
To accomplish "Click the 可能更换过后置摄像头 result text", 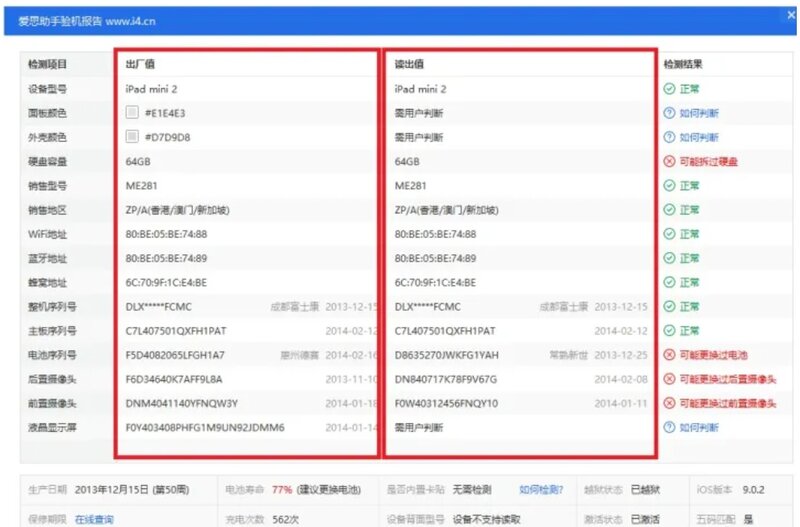I will pos(728,379).
